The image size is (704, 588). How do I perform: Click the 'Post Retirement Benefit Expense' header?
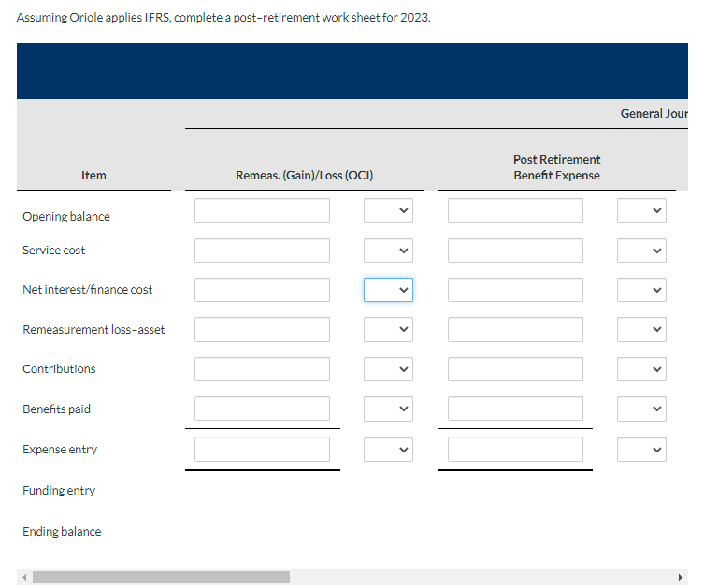[556, 167]
